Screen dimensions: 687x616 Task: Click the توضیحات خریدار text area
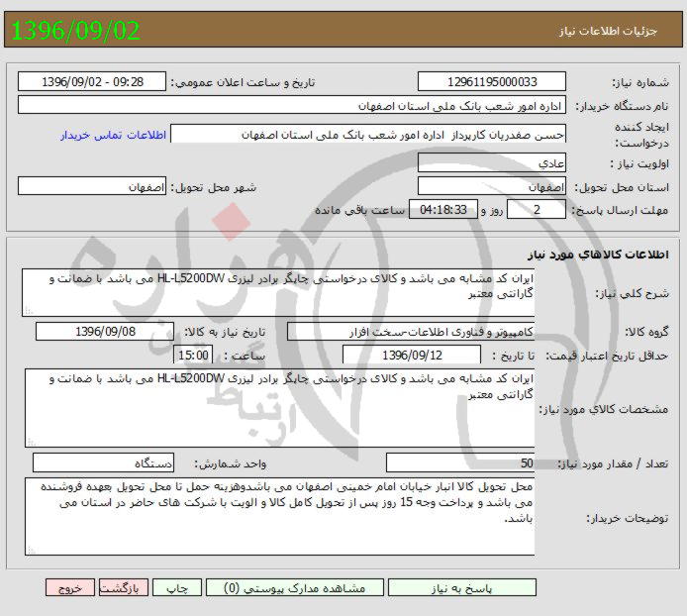[x=279, y=517]
